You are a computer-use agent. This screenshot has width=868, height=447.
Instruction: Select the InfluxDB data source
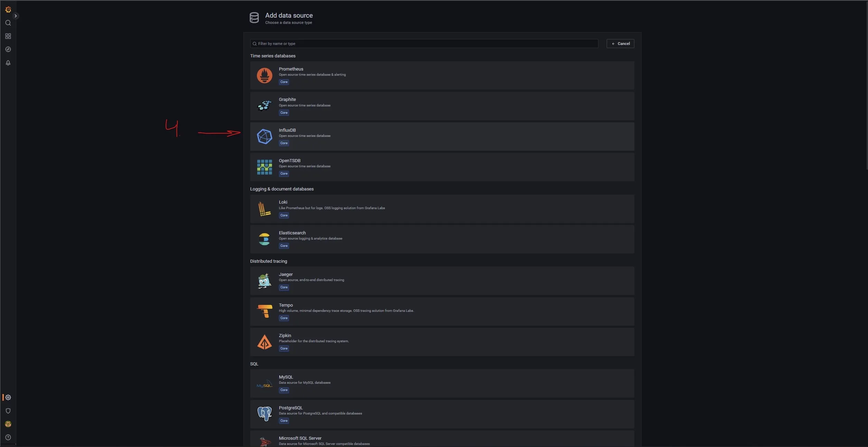(442, 137)
